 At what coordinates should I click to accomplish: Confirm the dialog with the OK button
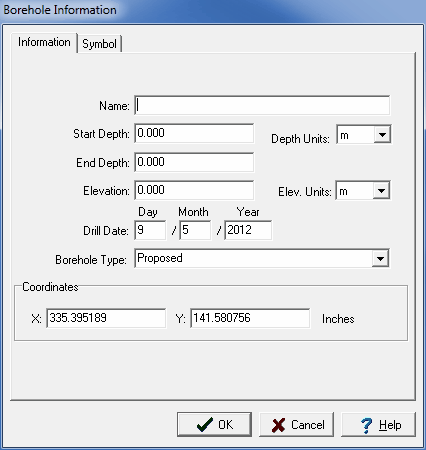(x=214, y=425)
